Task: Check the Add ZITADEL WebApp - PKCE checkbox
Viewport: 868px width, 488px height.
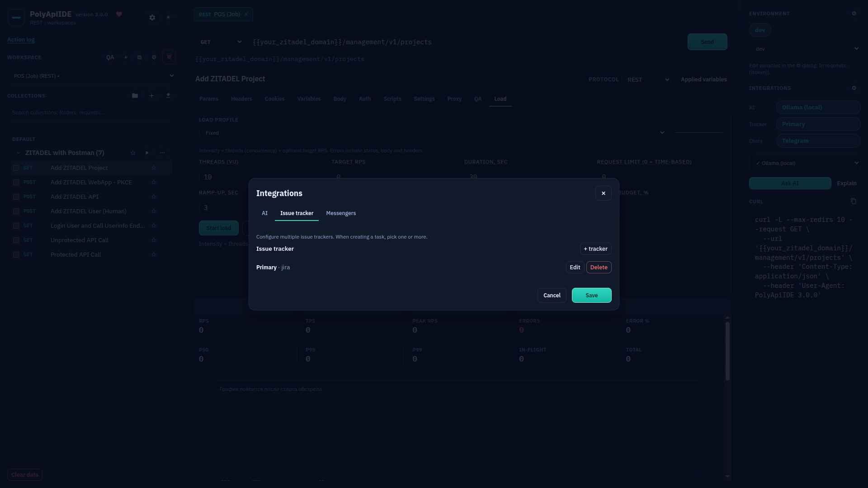Action: click(16, 182)
